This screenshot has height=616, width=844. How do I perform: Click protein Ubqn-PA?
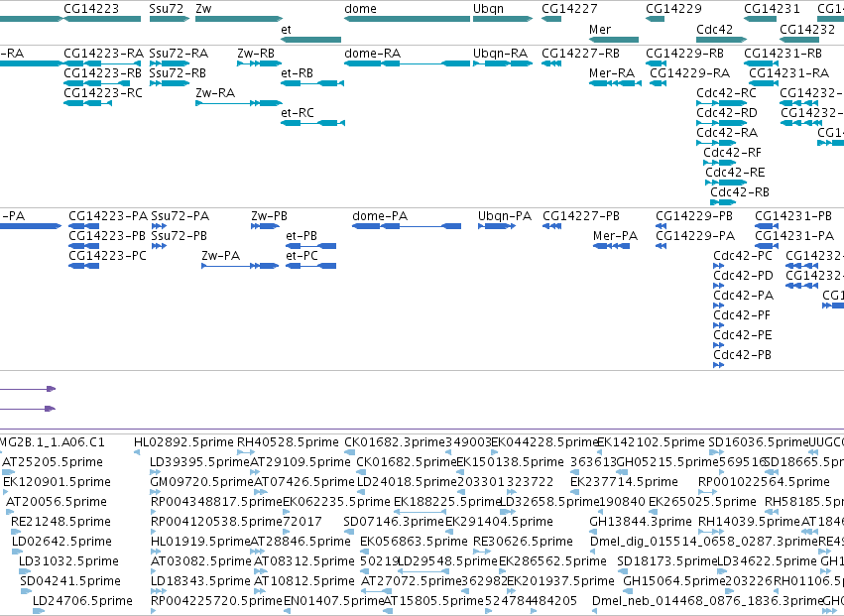[x=497, y=226]
